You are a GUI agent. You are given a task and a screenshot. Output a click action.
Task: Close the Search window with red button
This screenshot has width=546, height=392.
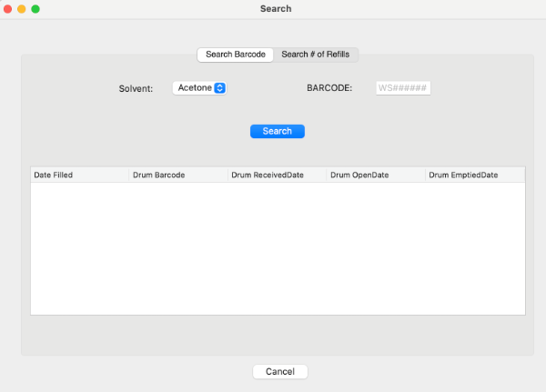coord(8,8)
